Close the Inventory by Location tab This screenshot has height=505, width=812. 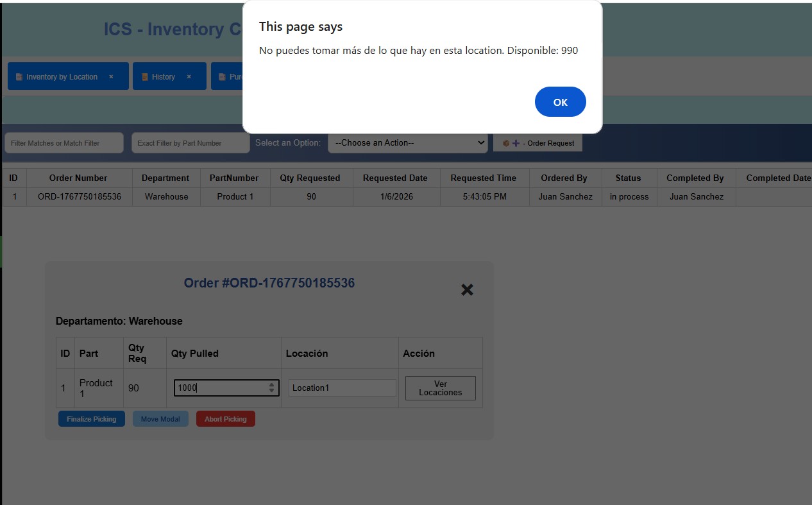click(x=111, y=76)
